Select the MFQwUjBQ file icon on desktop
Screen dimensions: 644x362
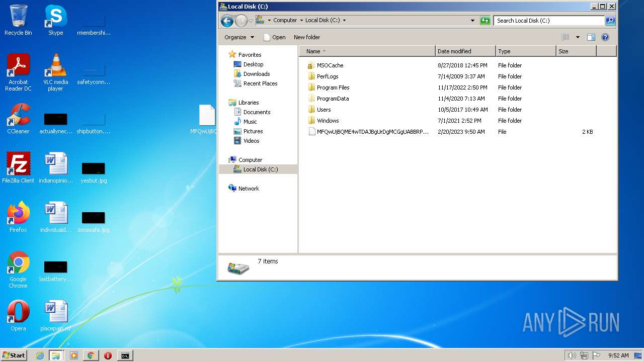click(x=204, y=119)
